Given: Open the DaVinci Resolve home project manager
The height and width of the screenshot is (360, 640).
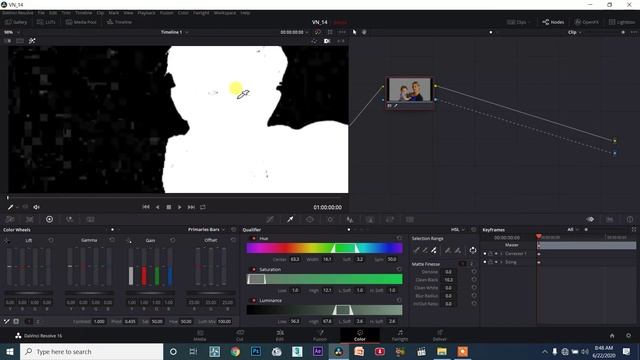Looking at the screenshot, I should click(612, 336).
